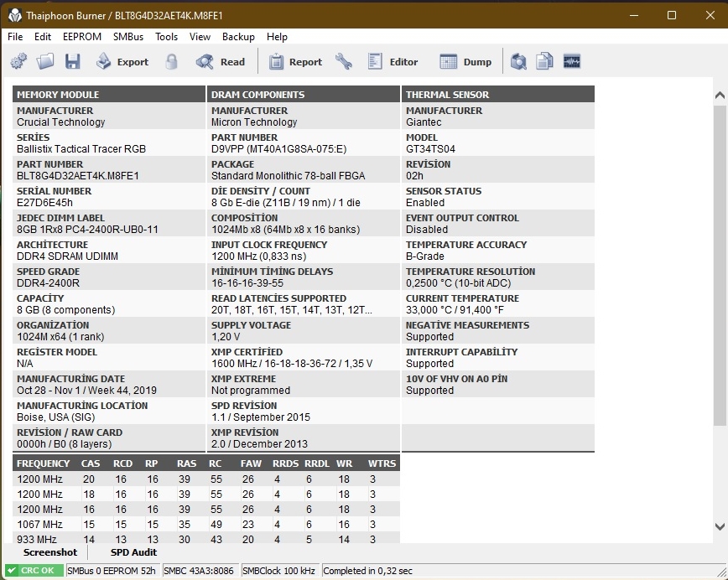
Task: Click the CAS column header
Action: 91,463
